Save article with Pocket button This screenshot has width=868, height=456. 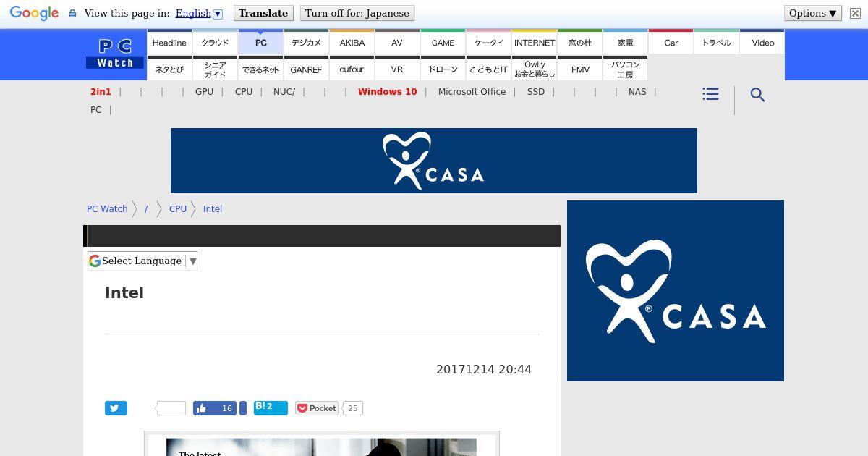316,408
